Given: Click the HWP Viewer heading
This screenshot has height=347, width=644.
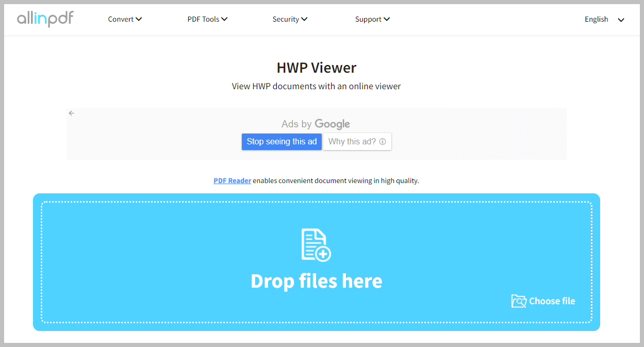Looking at the screenshot, I should point(317,68).
